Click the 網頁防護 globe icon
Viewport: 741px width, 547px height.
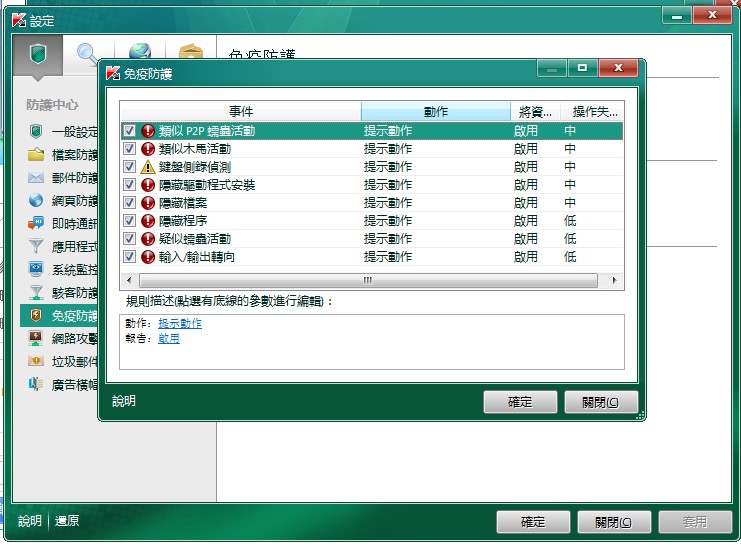pyautogui.click(x=36, y=200)
